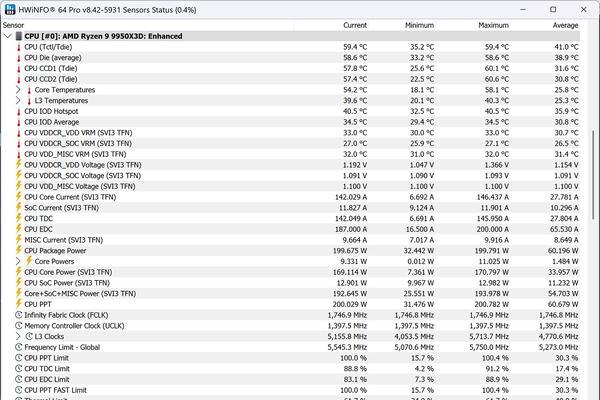The width and height of the screenshot is (600, 400).
Task: Click the CPU chip icon for AMD Ryzen 9
Action: pyautogui.click(x=19, y=36)
